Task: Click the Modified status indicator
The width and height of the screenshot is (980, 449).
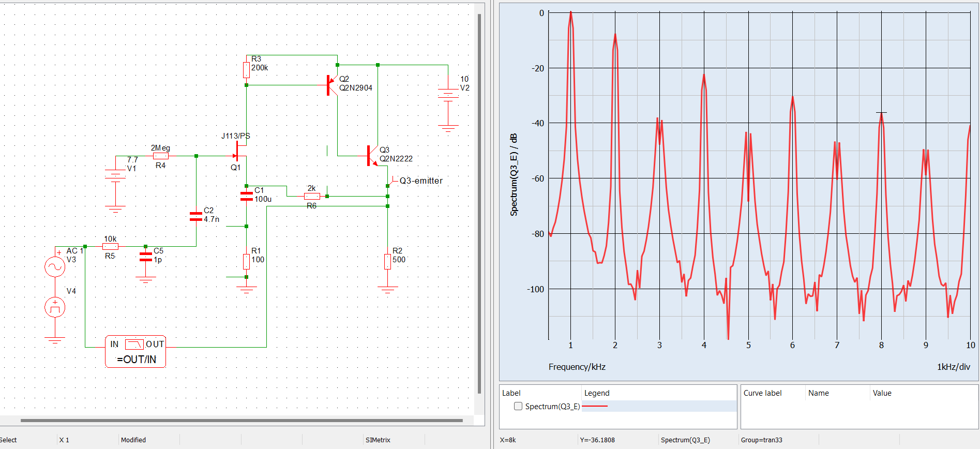Action: coord(133,440)
